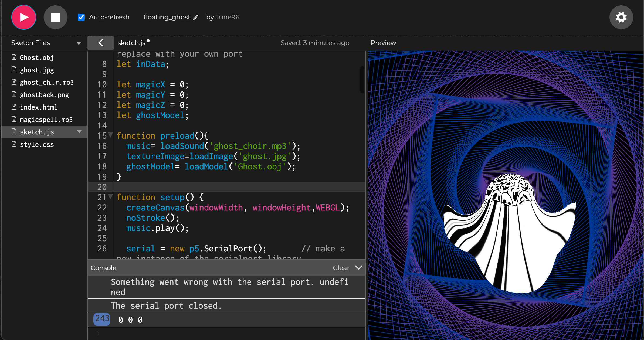The height and width of the screenshot is (340, 644).
Task: Select ghostback.png in the sidebar
Action: (44, 95)
